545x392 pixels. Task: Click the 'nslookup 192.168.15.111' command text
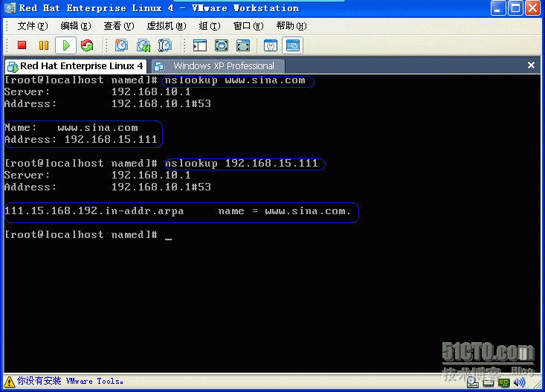click(242, 164)
